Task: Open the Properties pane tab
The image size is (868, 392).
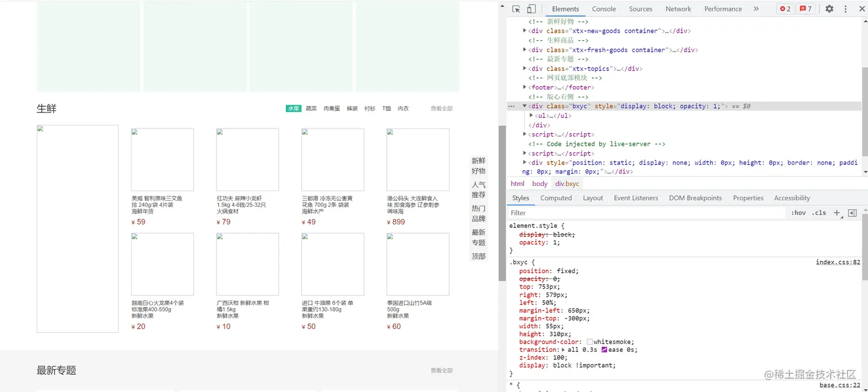Action: 748,198
